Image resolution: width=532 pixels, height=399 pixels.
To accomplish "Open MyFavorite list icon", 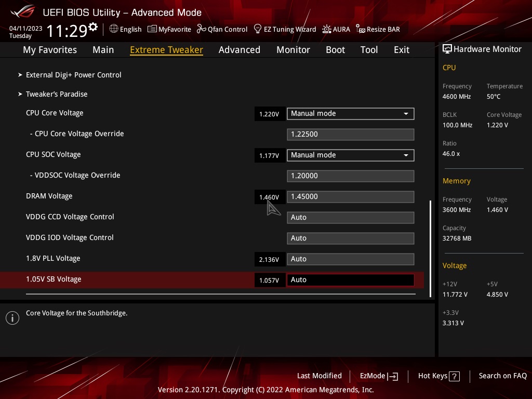I will point(152,29).
